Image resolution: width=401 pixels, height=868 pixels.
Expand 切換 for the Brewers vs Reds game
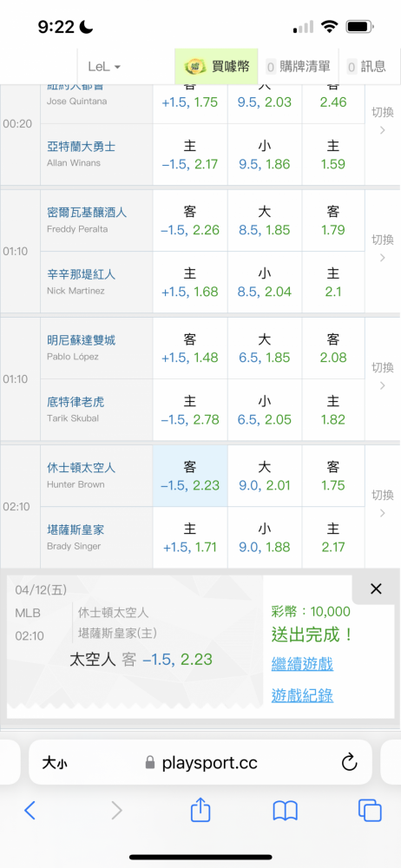point(383,248)
